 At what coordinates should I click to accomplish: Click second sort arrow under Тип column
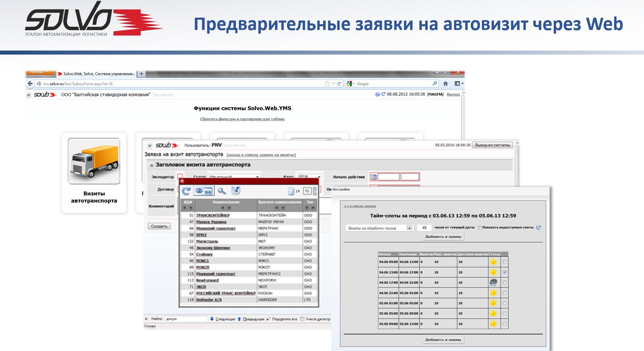coord(313,208)
